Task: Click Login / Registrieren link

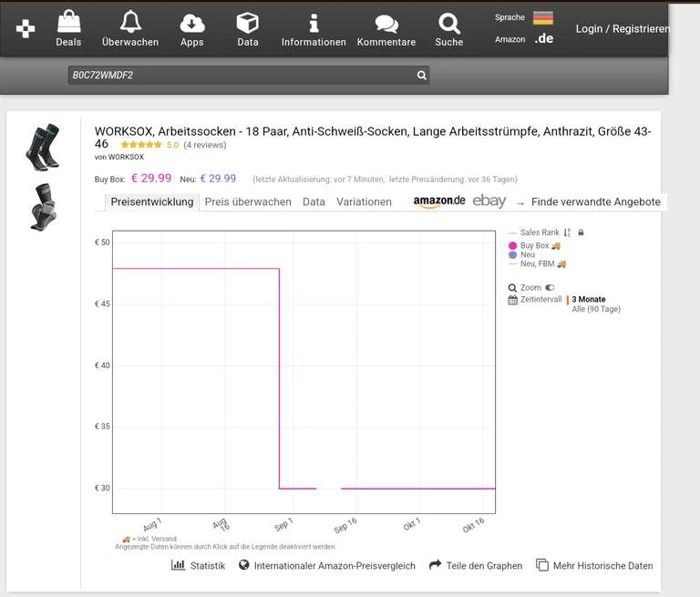Action: click(622, 29)
